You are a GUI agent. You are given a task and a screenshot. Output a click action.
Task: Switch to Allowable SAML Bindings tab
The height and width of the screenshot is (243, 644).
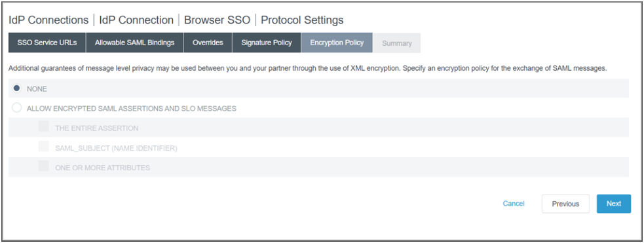click(135, 43)
